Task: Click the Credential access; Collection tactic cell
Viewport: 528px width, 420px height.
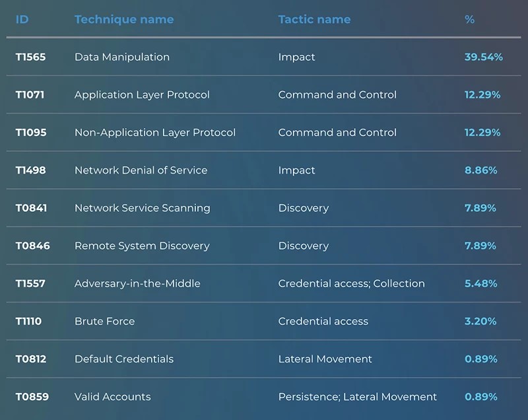Action: coord(351,283)
